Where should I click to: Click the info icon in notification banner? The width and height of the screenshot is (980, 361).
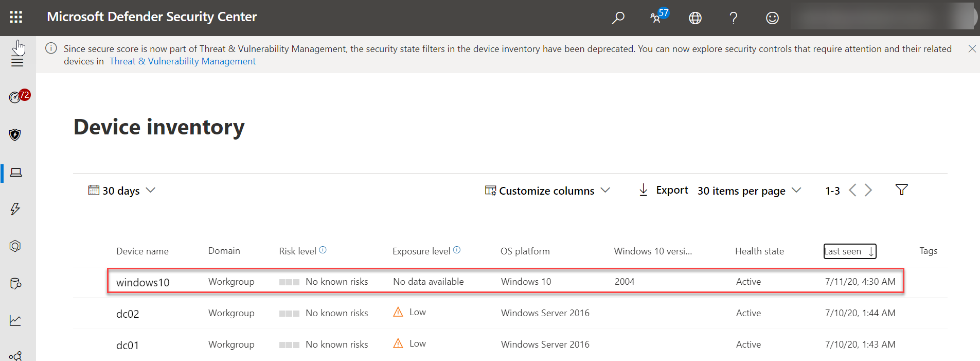point(51,48)
